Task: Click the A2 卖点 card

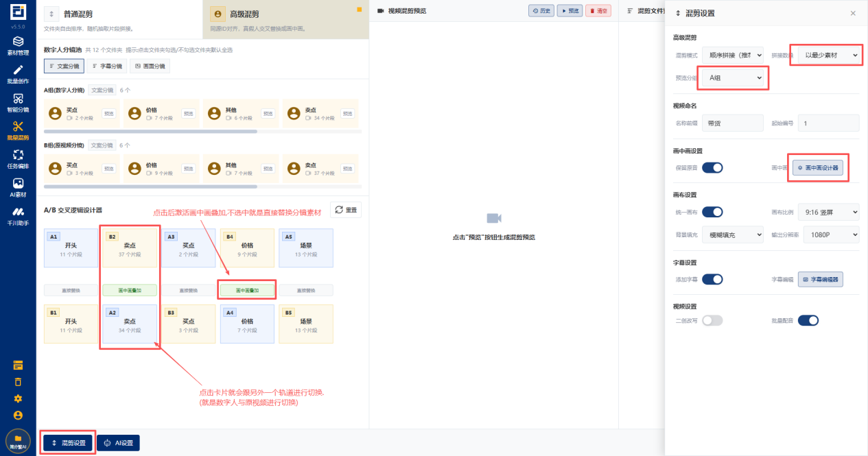Action: [130, 324]
